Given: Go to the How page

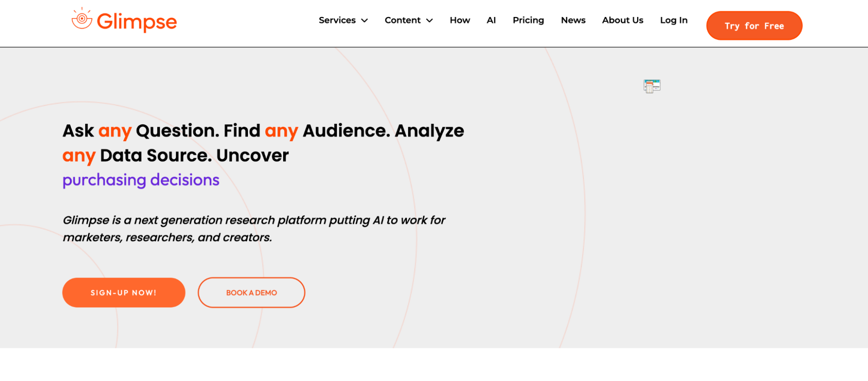Looking at the screenshot, I should (x=460, y=20).
